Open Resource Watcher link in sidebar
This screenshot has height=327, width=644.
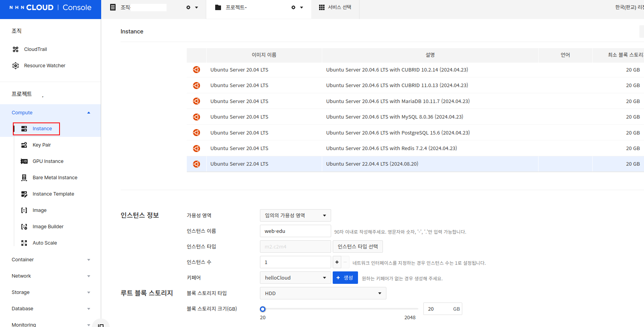pos(45,66)
